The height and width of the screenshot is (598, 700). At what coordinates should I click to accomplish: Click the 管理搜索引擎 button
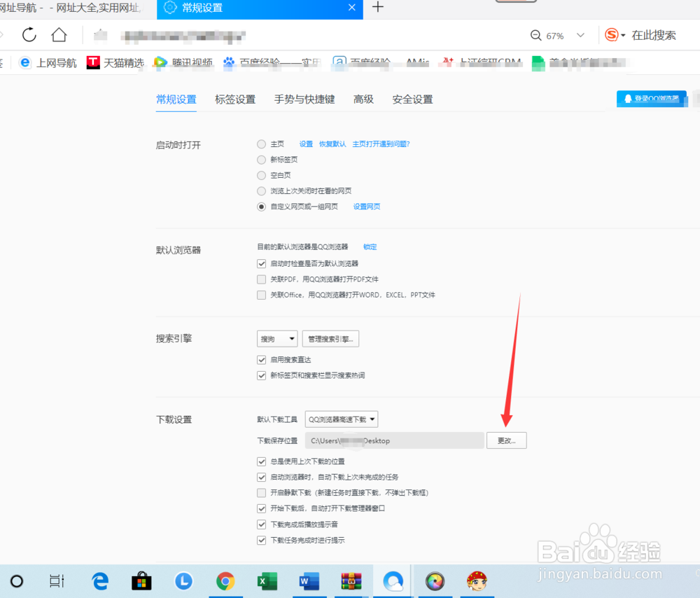[x=330, y=339]
